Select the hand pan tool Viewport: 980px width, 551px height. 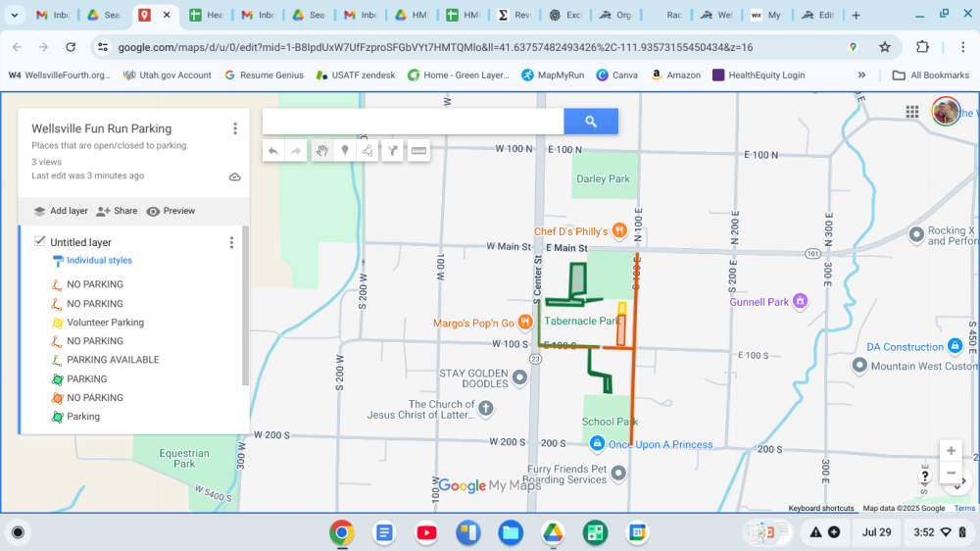pyautogui.click(x=321, y=151)
